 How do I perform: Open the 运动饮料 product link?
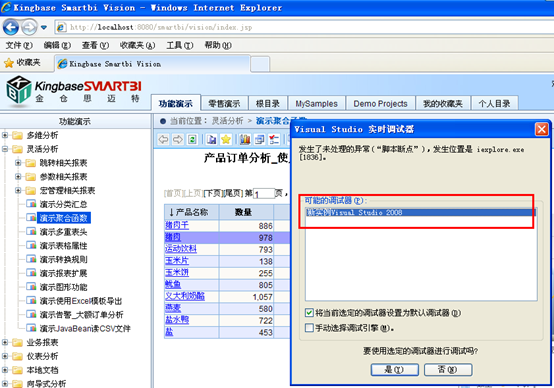click(181, 249)
